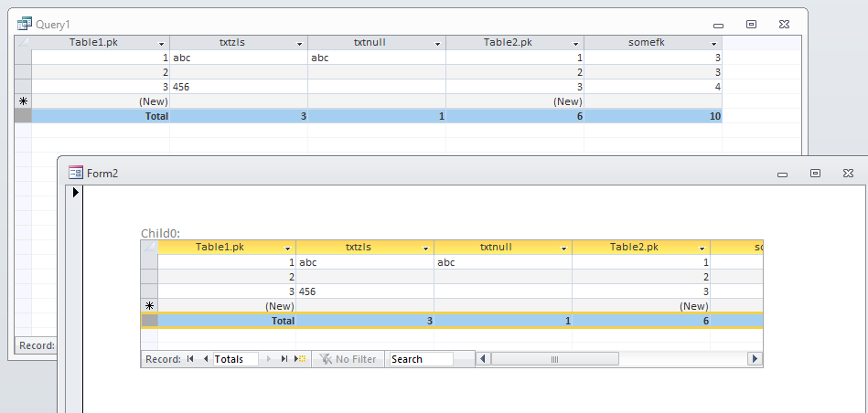Select '456' cell in Child0 subform
Viewport: 868px width, 413px height.
point(365,291)
